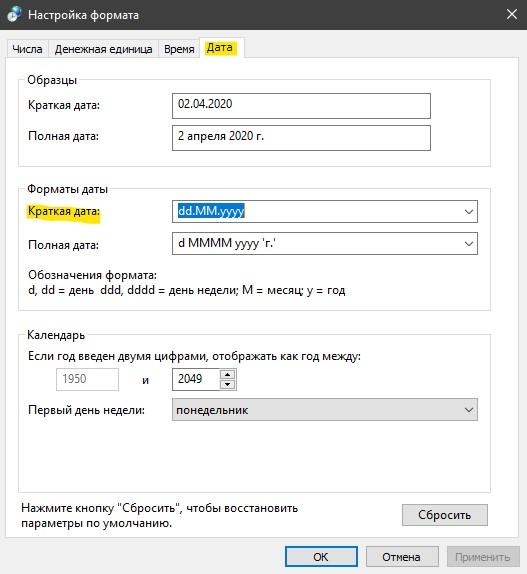Image resolution: width=527 pixels, height=574 pixels.
Task: Click the Настройка формата window title
Action: click(83, 15)
